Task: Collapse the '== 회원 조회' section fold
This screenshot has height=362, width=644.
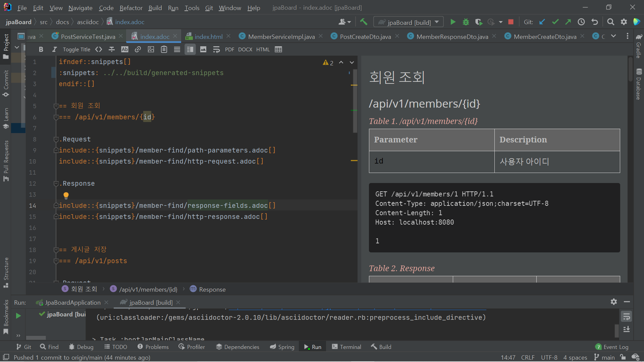Action: pos(56,106)
